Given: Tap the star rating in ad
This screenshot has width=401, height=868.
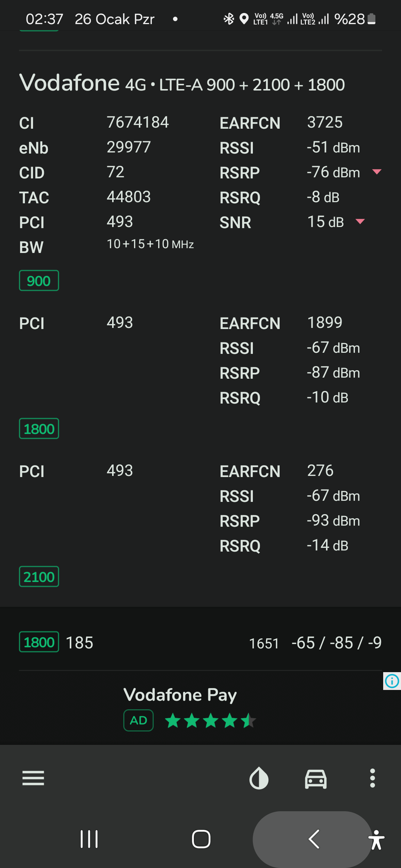Looking at the screenshot, I should (211, 721).
